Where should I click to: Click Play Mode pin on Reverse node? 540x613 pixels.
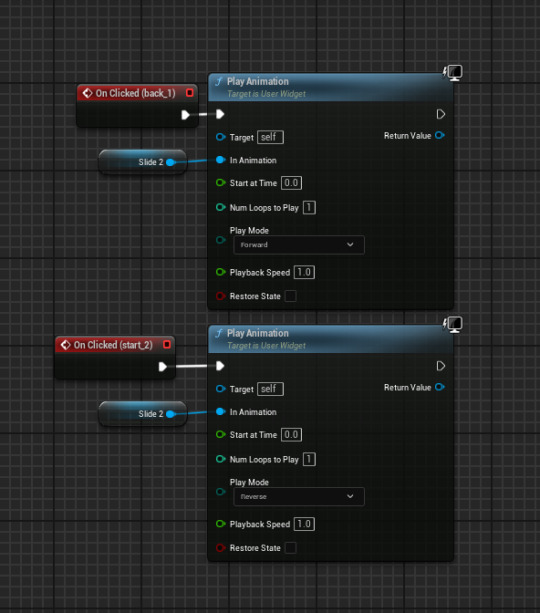pos(221,491)
